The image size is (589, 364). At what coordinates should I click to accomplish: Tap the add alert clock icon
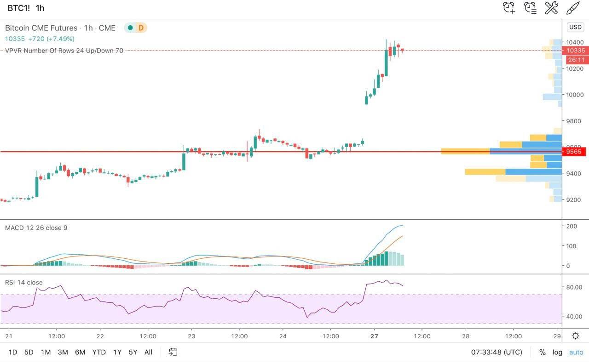point(508,8)
